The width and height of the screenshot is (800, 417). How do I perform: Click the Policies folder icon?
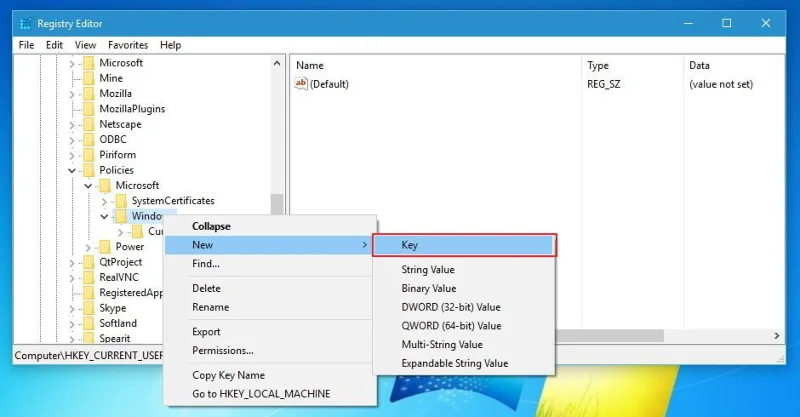pos(89,170)
